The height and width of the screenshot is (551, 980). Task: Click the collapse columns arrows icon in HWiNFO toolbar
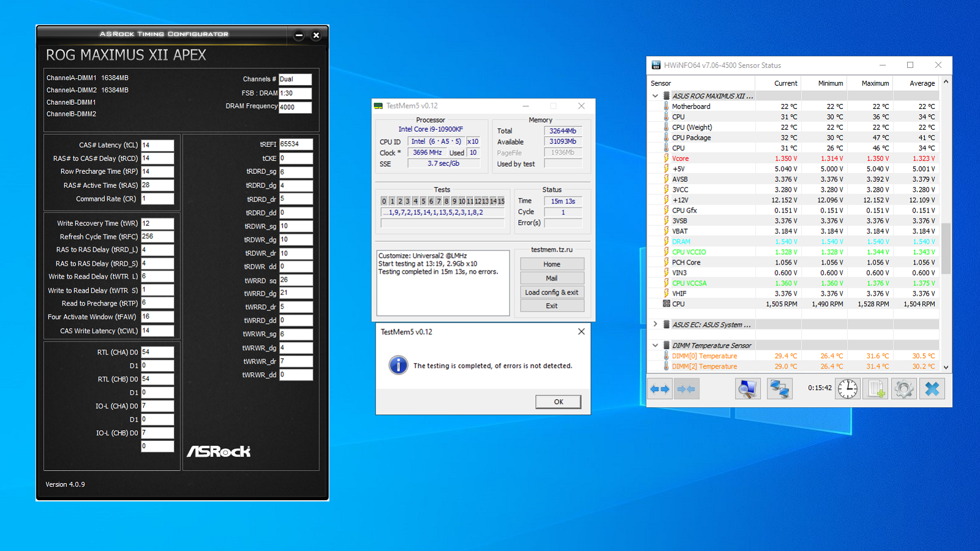tap(687, 389)
